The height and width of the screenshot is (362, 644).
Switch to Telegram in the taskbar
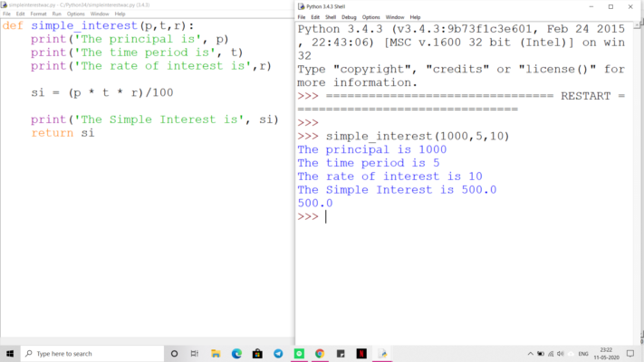click(x=278, y=353)
